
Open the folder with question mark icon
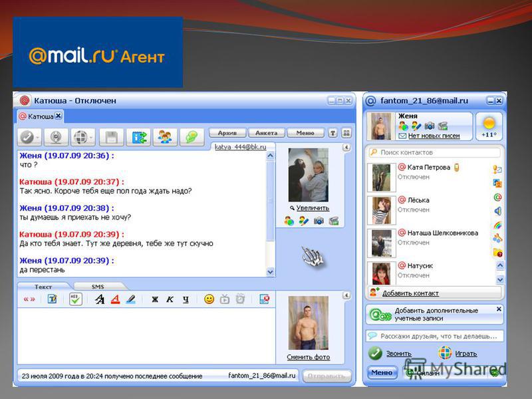click(x=497, y=253)
